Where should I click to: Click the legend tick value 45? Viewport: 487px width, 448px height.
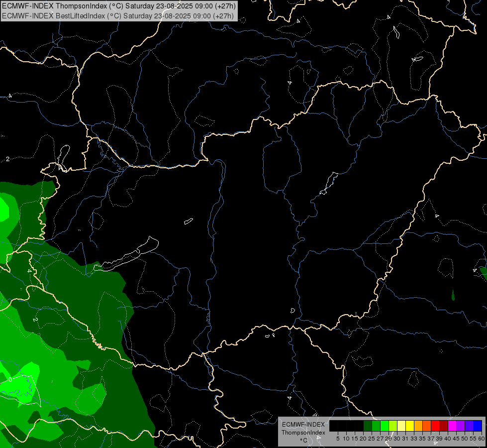tap(456, 439)
